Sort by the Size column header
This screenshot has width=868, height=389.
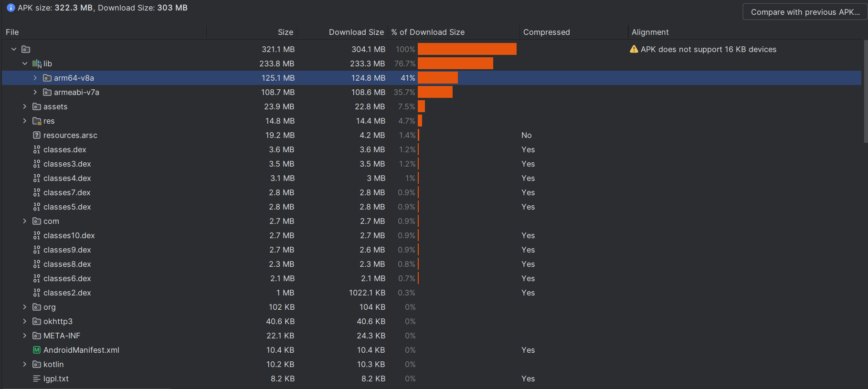click(252, 32)
